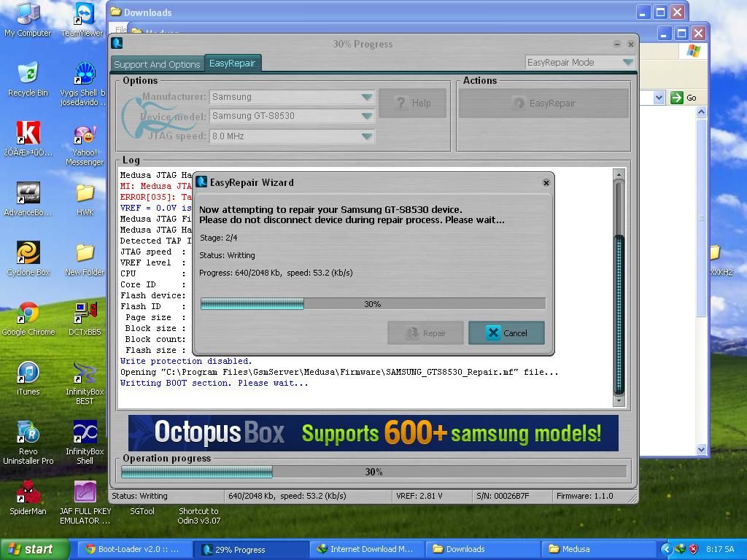The width and height of the screenshot is (747, 560).
Task: Click the system tray expand arrow
Action: pos(666,549)
